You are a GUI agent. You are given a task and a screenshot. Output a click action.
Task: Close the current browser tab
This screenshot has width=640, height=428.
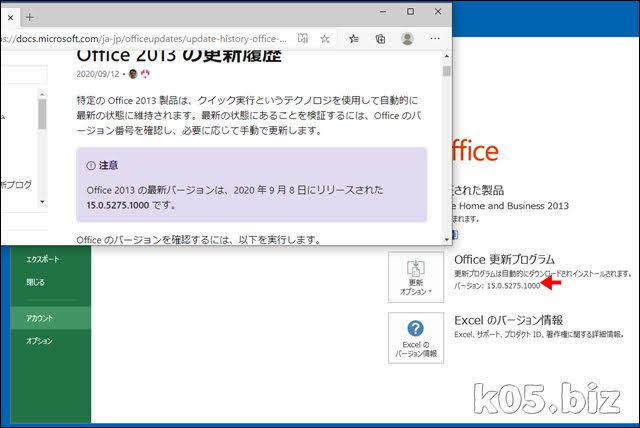10,18
